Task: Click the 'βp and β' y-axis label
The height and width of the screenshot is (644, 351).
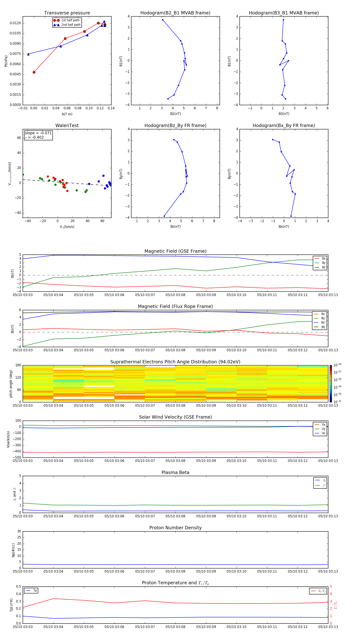Action: pyautogui.click(x=14, y=494)
